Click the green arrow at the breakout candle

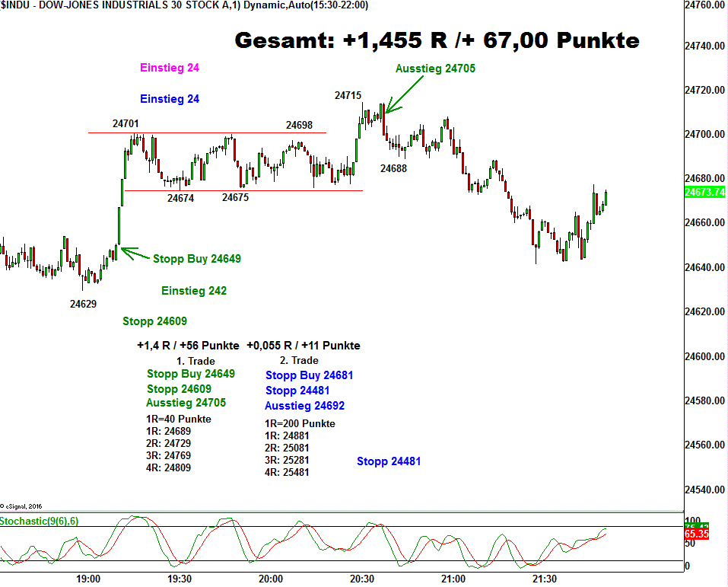(135, 254)
